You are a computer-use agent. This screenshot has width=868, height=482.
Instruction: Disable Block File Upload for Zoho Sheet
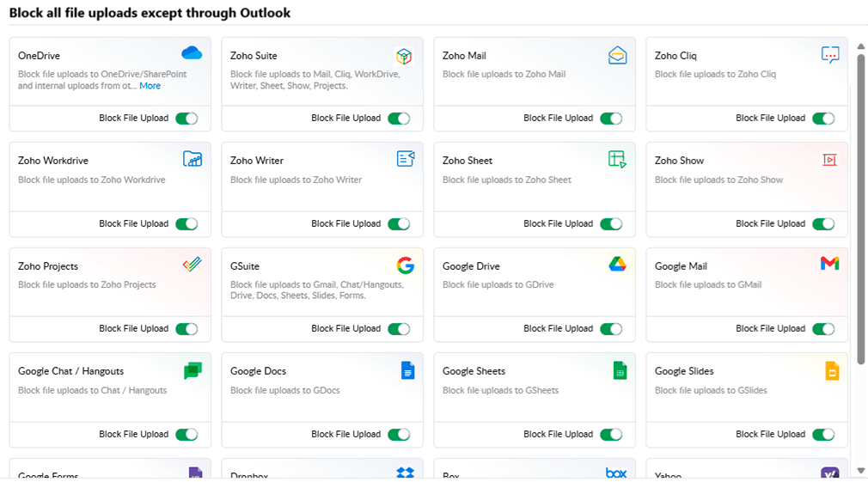point(611,224)
